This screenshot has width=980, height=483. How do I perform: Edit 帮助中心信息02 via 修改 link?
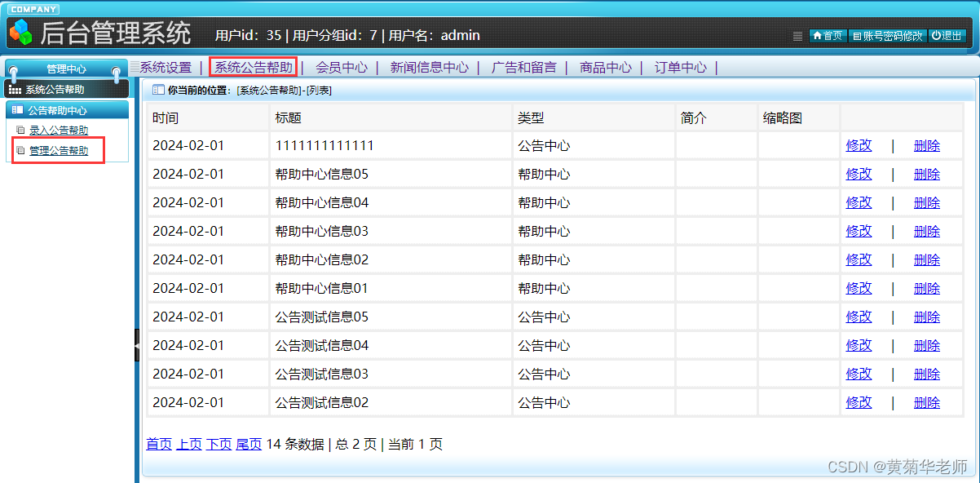tap(859, 260)
